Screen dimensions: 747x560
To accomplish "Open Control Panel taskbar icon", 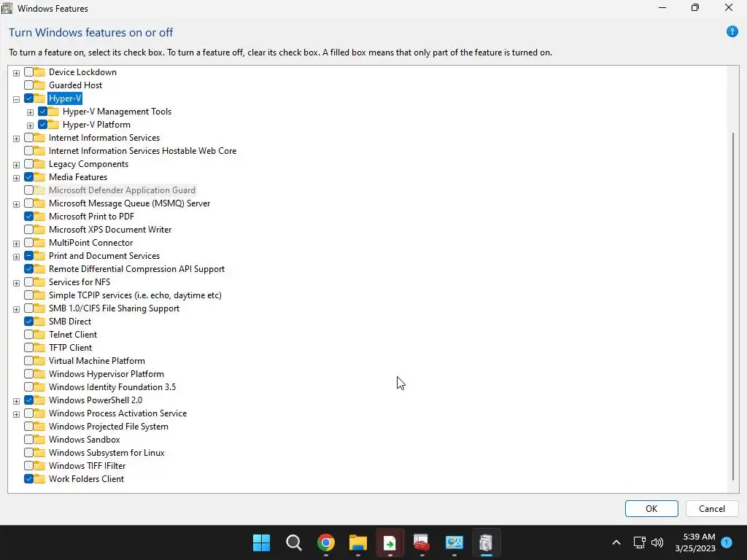I will [x=454, y=542].
